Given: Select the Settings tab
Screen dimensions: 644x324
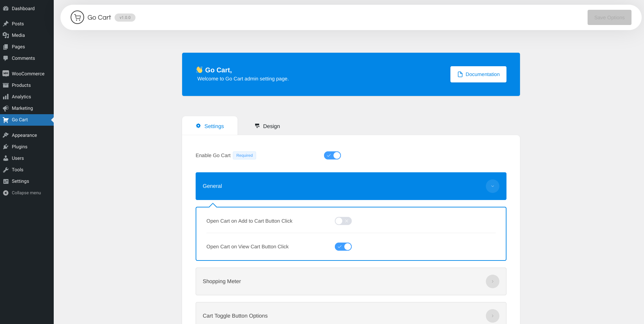Looking at the screenshot, I should 210,126.
